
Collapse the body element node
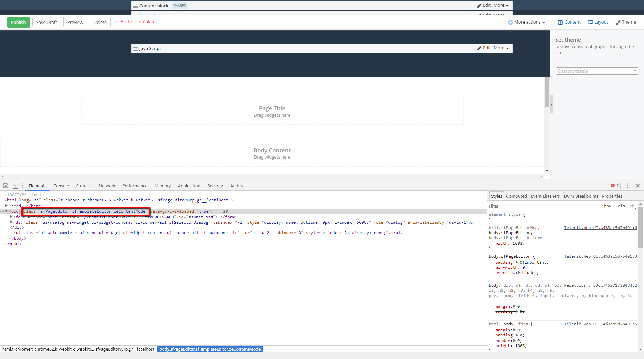pos(6,211)
